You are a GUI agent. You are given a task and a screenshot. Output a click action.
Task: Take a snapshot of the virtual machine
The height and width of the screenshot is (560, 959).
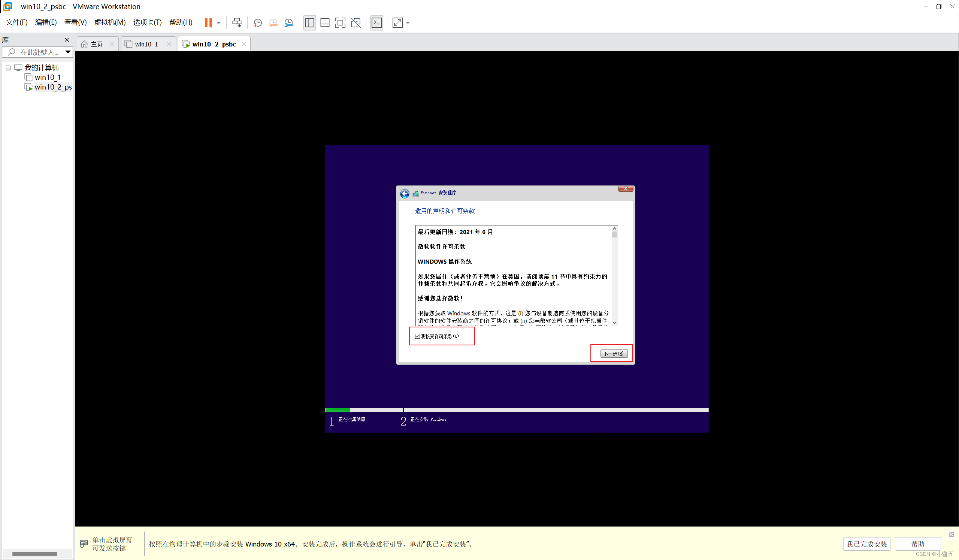click(x=257, y=23)
